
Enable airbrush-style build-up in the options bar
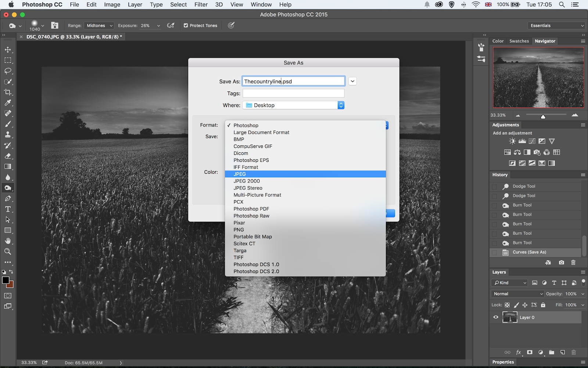[171, 25]
